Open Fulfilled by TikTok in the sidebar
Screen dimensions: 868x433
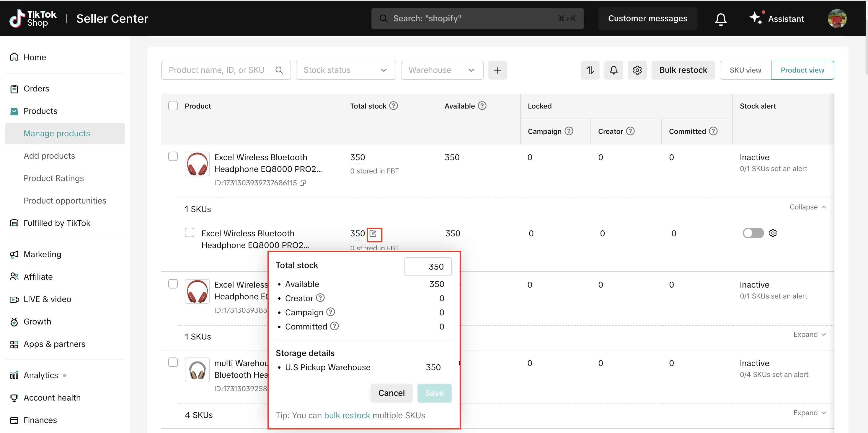point(57,223)
